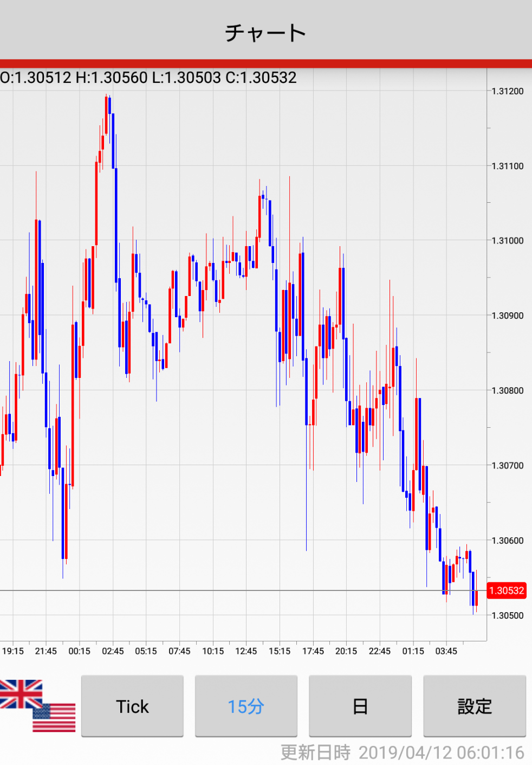
Task: Click the 03:45 time axis marker
Action: click(446, 651)
